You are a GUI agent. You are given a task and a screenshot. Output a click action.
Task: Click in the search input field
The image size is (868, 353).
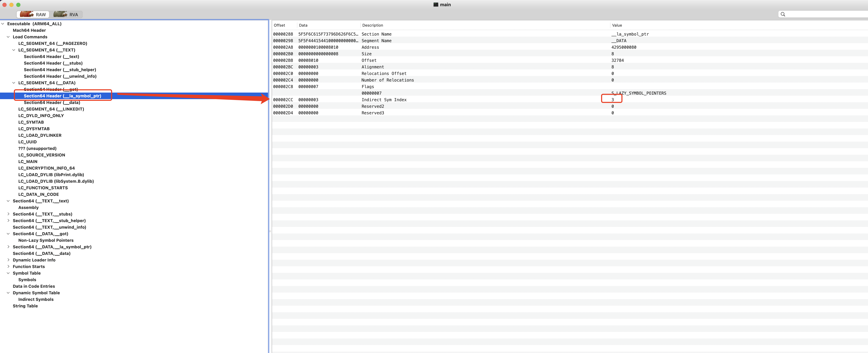point(826,14)
